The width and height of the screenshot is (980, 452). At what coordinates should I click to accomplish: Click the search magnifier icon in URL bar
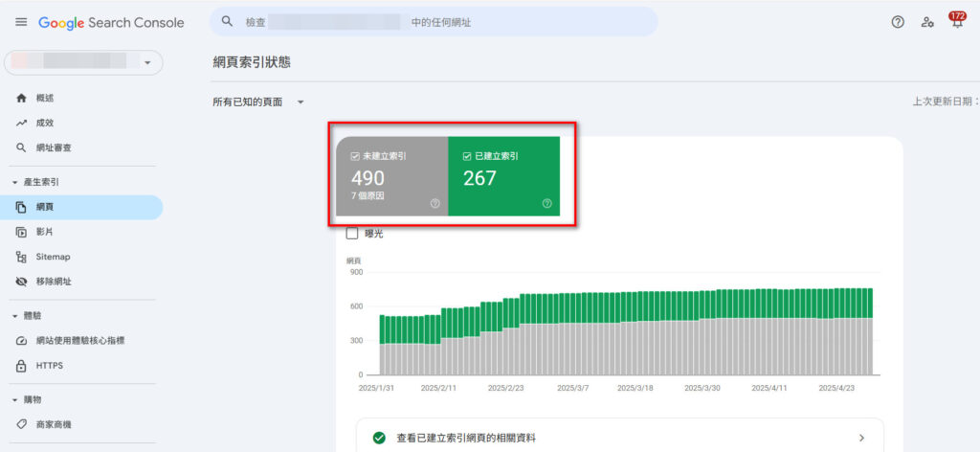pyautogui.click(x=228, y=22)
